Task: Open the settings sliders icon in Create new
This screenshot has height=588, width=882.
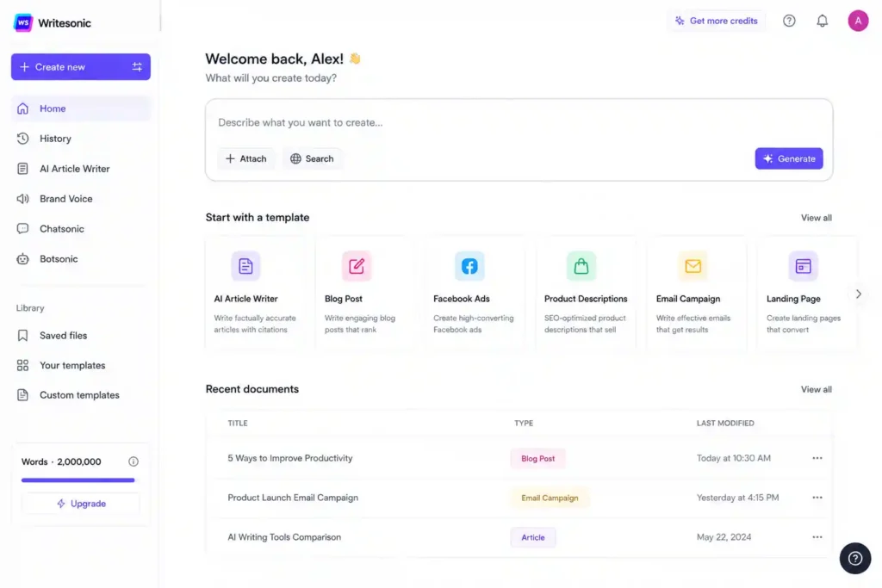Action: [137, 67]
